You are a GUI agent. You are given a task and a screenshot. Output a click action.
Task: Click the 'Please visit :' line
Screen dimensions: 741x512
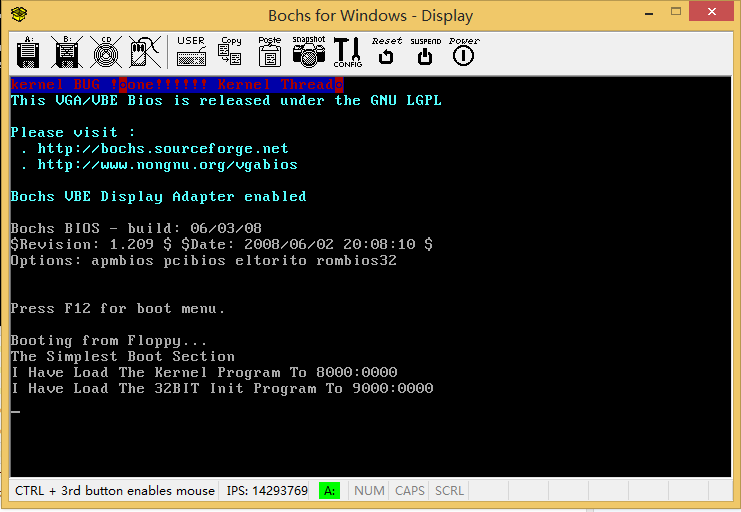(x=73, y=132)
